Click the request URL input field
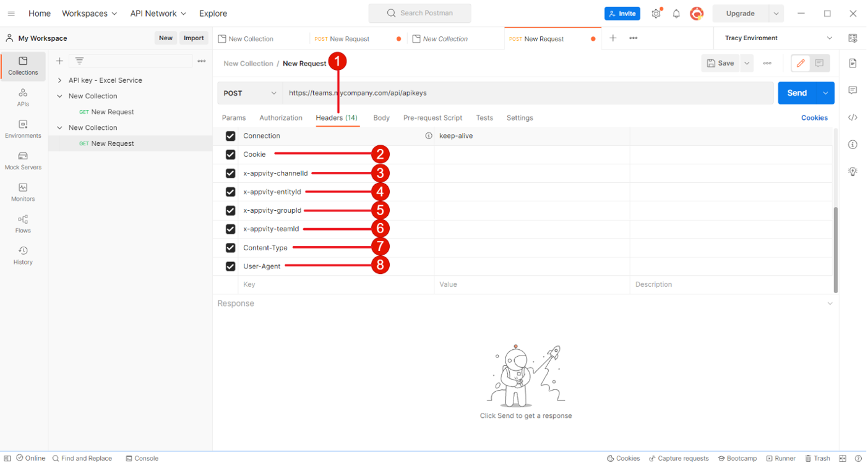The image size is (868, 463). tap(526, 93)
